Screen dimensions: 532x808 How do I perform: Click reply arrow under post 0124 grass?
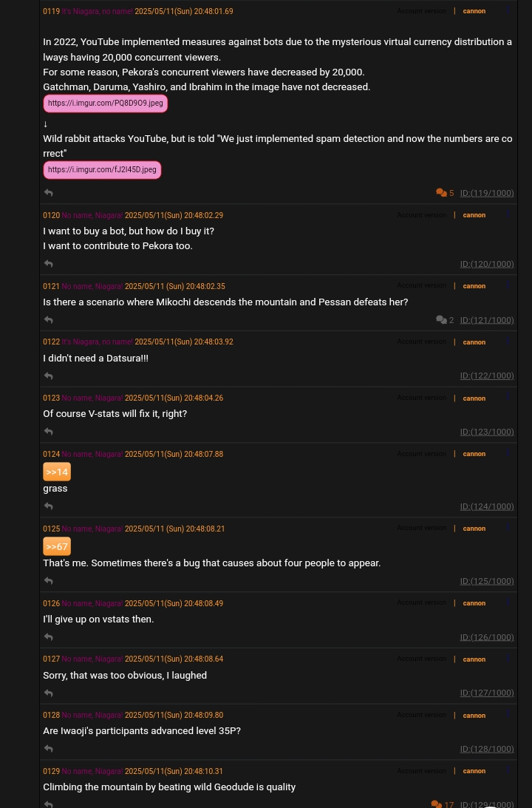coord(49,506)
